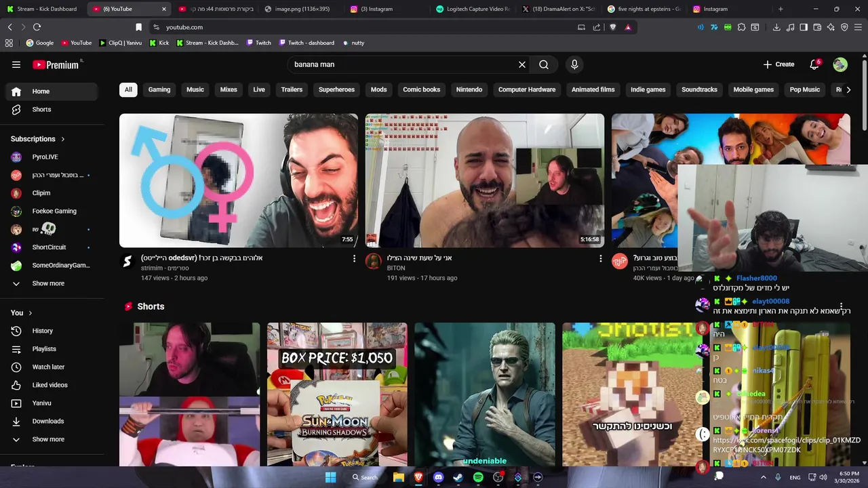This screenshot has height=488, width=868.
Task: Click the YouTube Premium logo
Action: coord(56,64)
